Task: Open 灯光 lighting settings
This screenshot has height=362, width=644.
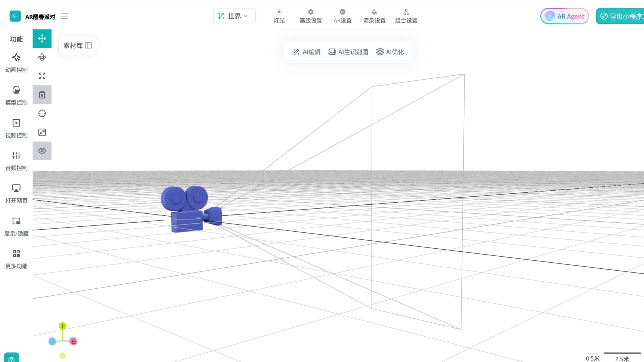Action: pos(279,16)
